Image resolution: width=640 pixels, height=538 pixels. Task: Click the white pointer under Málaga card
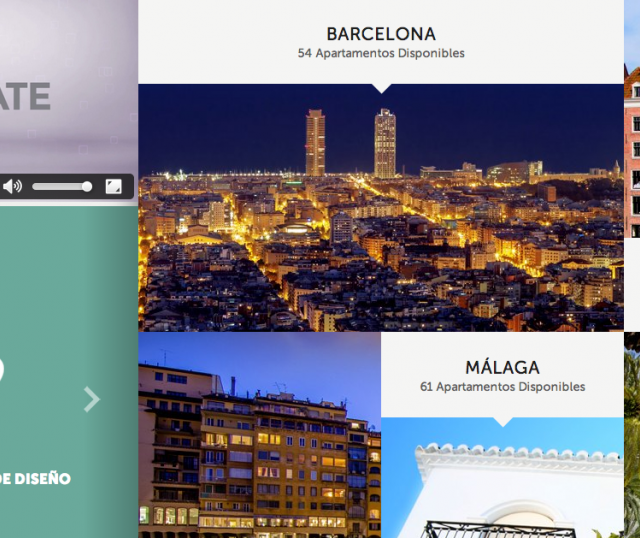503,422
